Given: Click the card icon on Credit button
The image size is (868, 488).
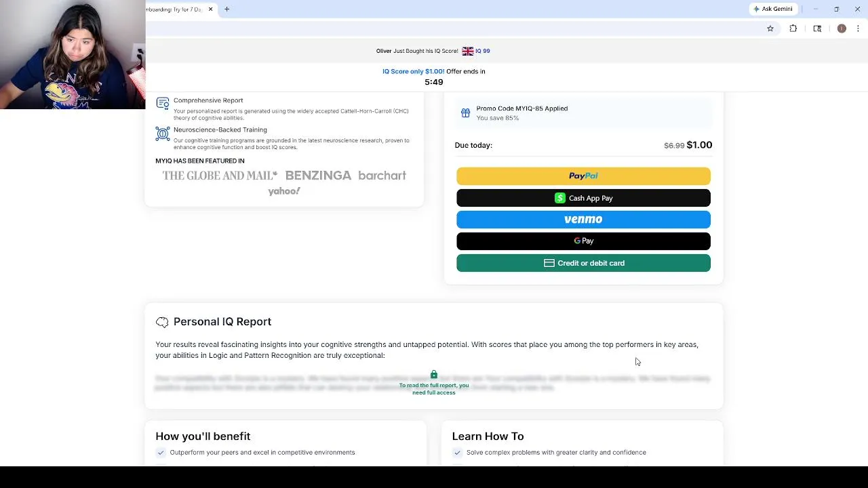Looking at the screenshot, I should 549,263.
